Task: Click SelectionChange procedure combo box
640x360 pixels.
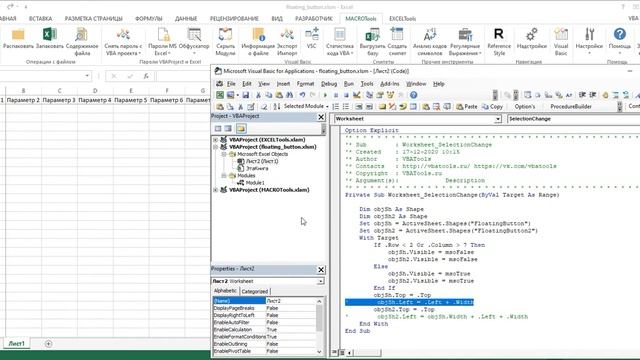Action: tap(573, 119)
